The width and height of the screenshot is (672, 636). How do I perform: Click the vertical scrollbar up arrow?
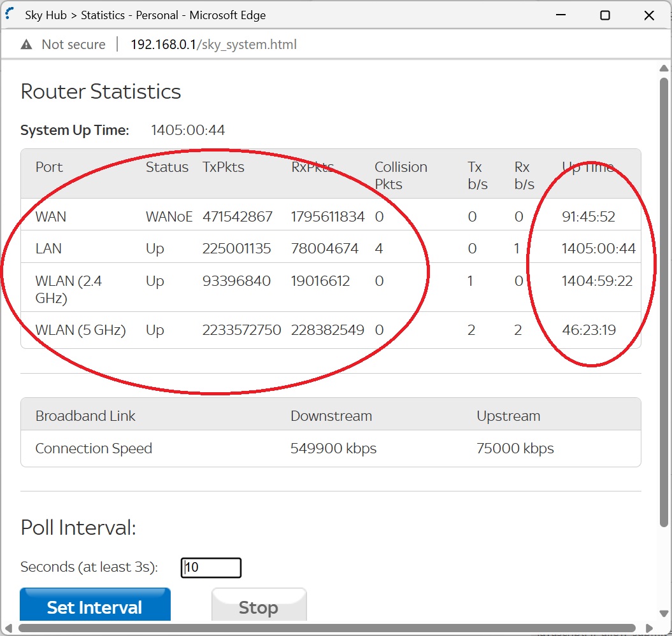pyautogui.click(x=664, y=67)
